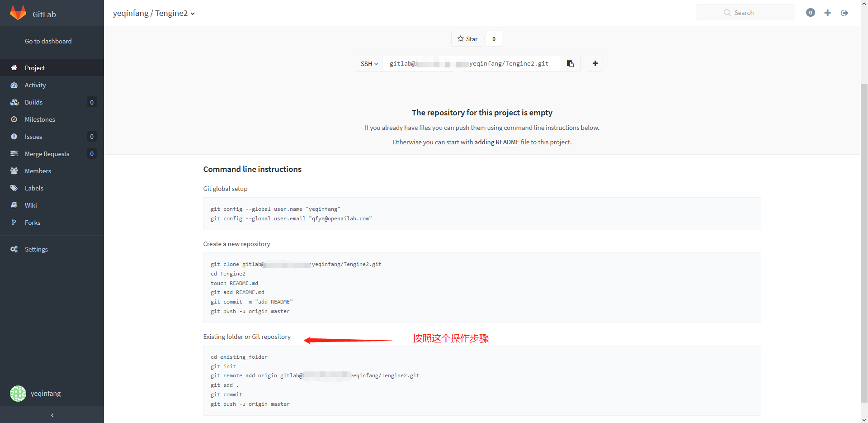View project Milestones via sidebar icon
868x423 pixels.
point(14,119)
